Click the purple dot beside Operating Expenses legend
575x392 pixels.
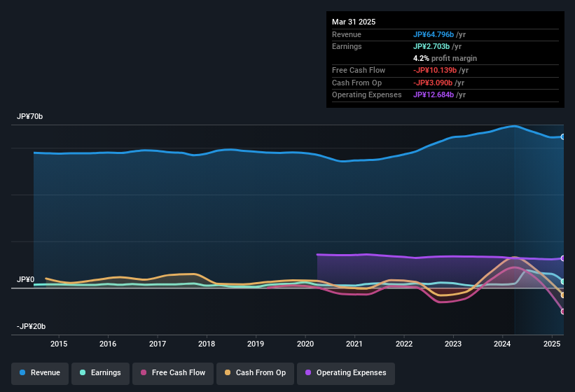(307, 372)
